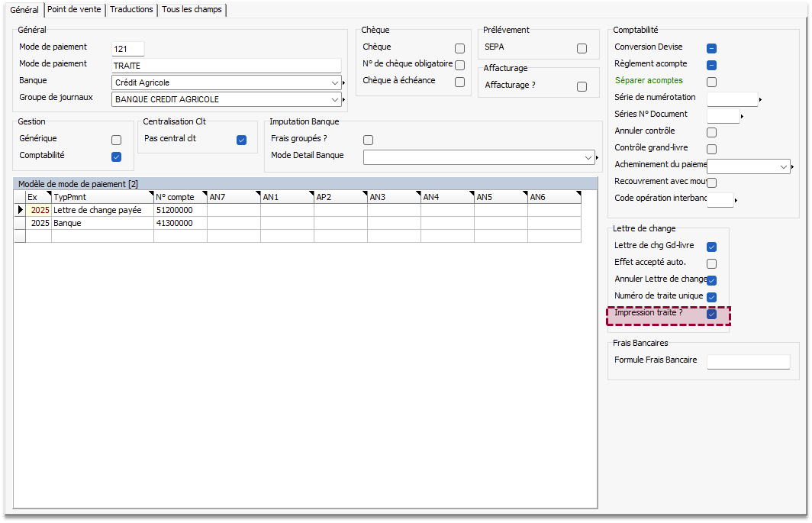The width and height of the screenshot is (812, 523).
Task: Expand the Mode Detail Banque dropdown
Action: [588, 157]
